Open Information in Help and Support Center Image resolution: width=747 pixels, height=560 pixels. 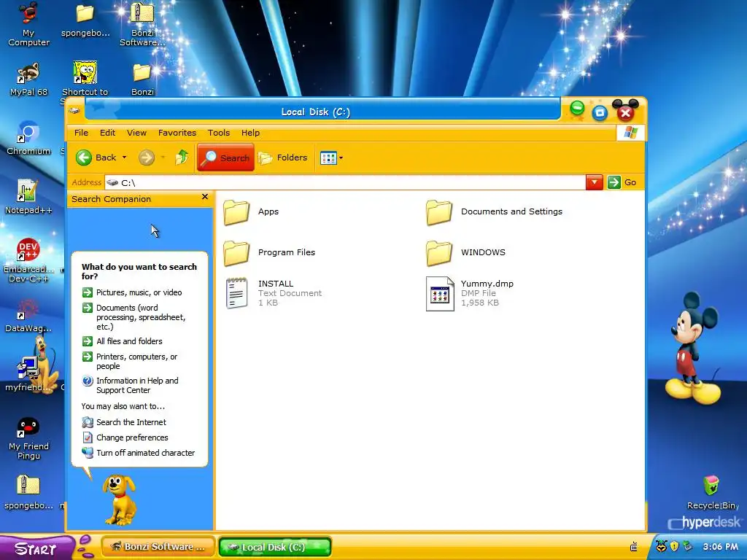130,385
